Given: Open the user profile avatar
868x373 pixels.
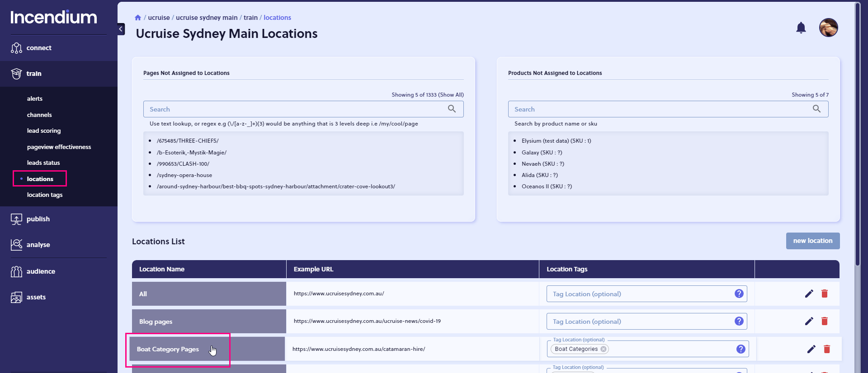Looking at the screenshot, I should point(828,28).
